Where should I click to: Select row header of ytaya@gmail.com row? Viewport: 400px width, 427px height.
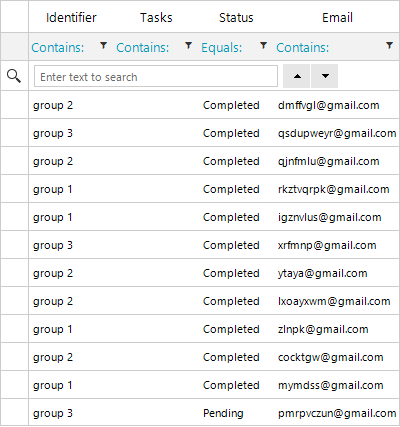pos(14,273)
